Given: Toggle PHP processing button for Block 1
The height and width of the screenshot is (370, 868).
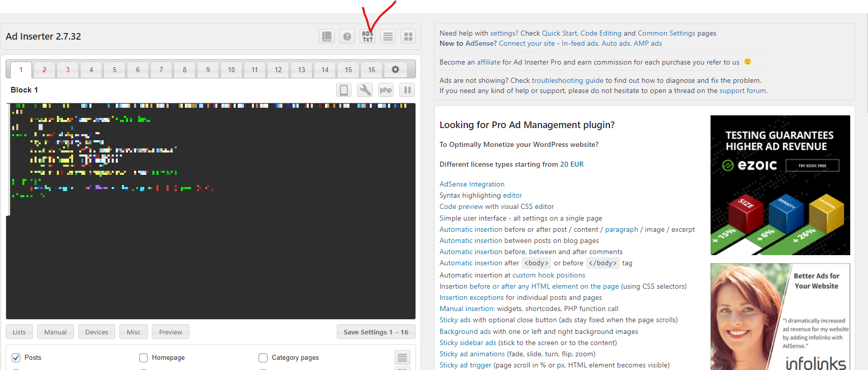Looking at the screenshot, I should (386, 90).
